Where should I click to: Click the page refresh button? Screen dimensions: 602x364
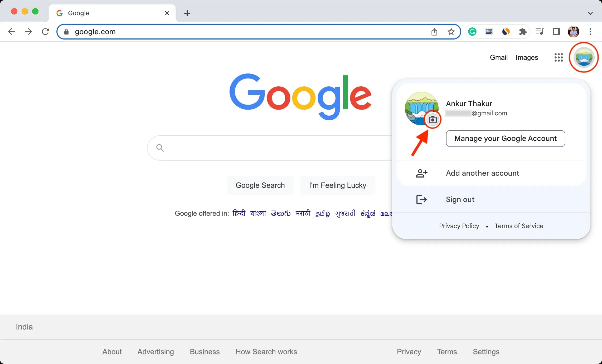pyautogui.click(x=45, y=31)
